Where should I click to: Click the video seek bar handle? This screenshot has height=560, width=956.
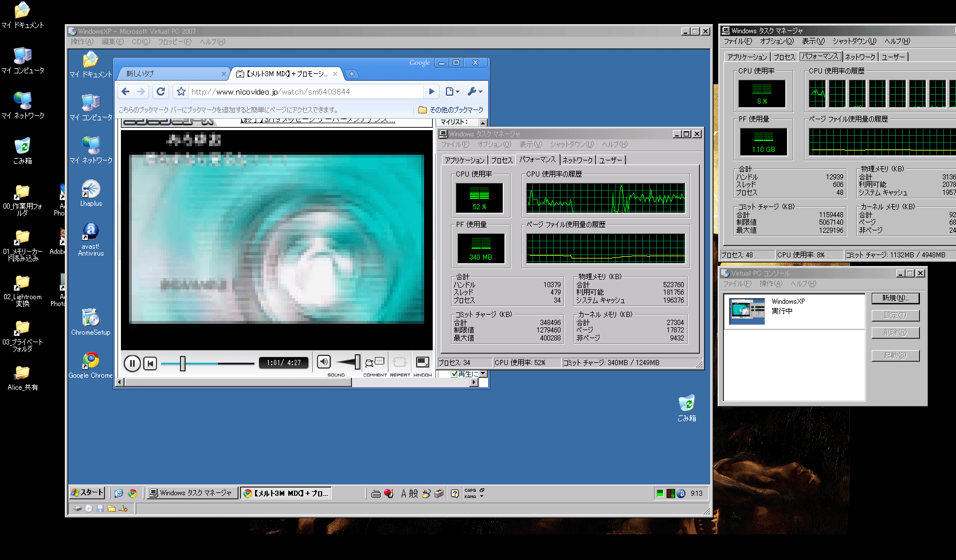[x=183, y=363]
